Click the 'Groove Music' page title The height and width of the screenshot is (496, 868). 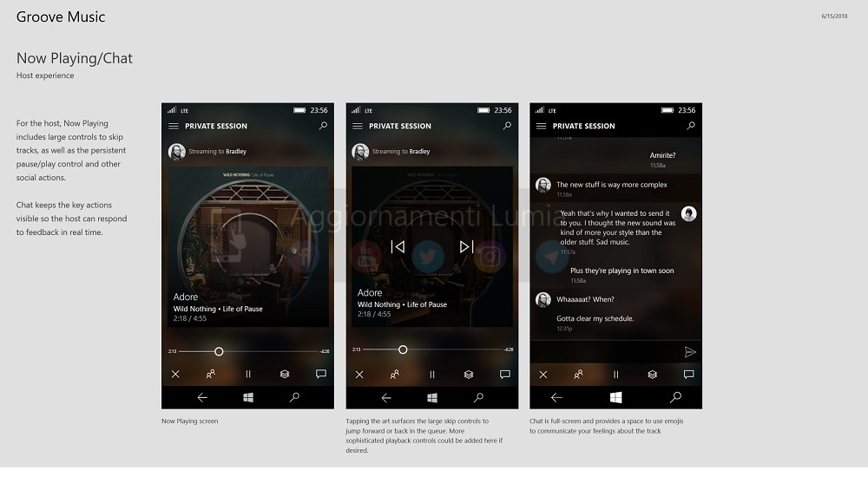(61, 17)
